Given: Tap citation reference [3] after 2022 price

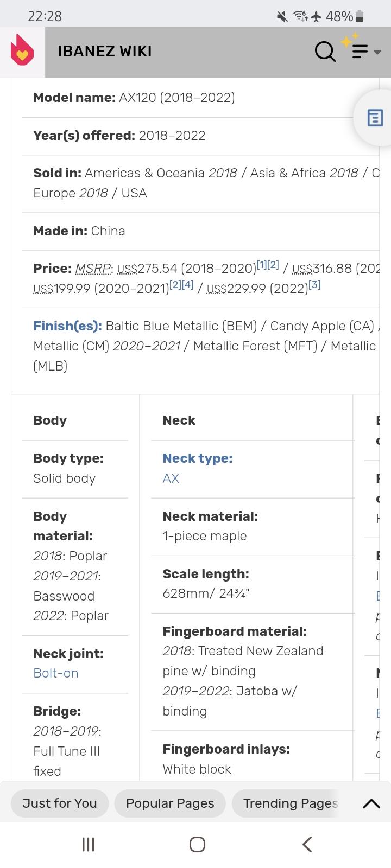Looking at the screenshot, I should pyautogui.click(x=314, y=284).
